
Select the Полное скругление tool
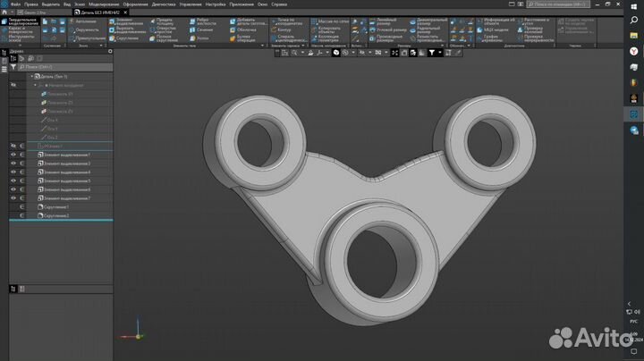click(x=164, y=38)
